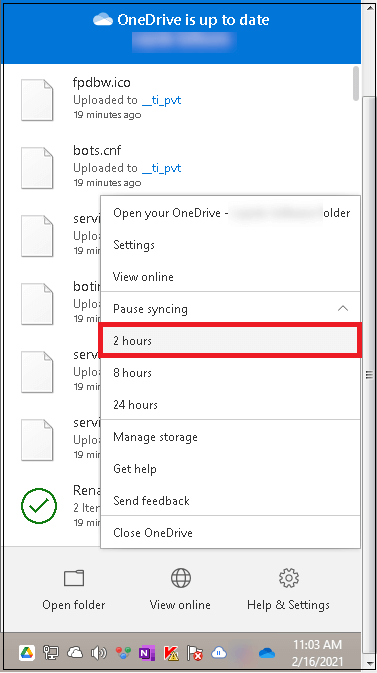Click the outer window scrollbar grip handle

click(369, 375)
